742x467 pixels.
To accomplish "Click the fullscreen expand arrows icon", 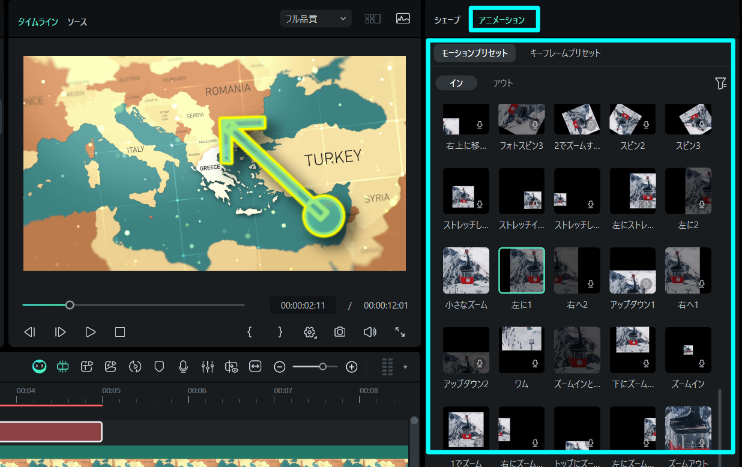I will [x=400, y=331].
